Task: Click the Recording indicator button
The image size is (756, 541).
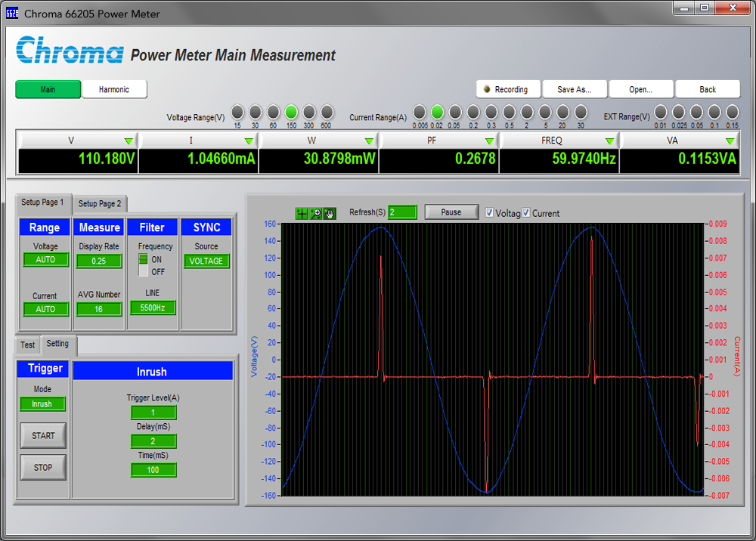Action: tap(509, 89)
